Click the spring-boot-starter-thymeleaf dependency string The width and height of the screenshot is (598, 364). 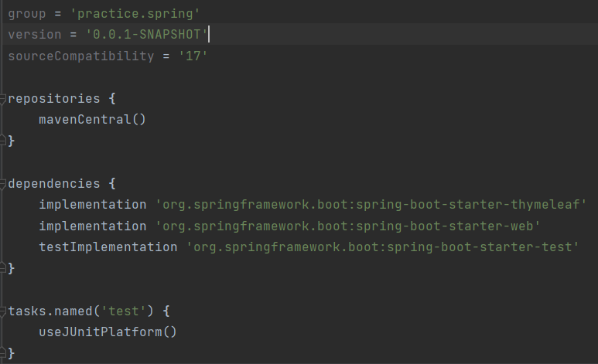click(x=371, y=205)
